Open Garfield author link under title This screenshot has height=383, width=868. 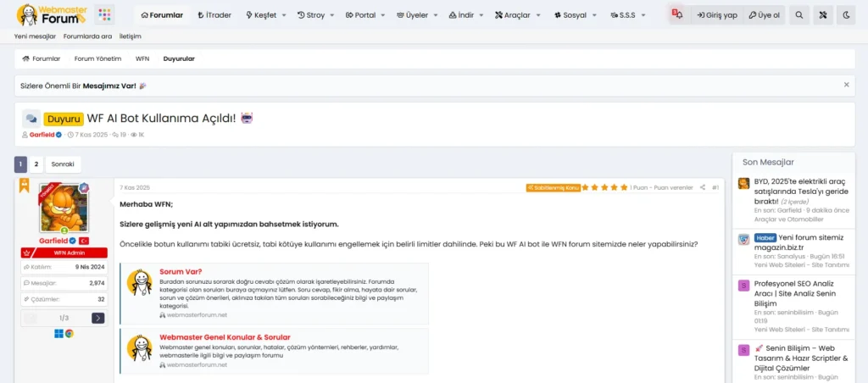click(x=42, y=135)
